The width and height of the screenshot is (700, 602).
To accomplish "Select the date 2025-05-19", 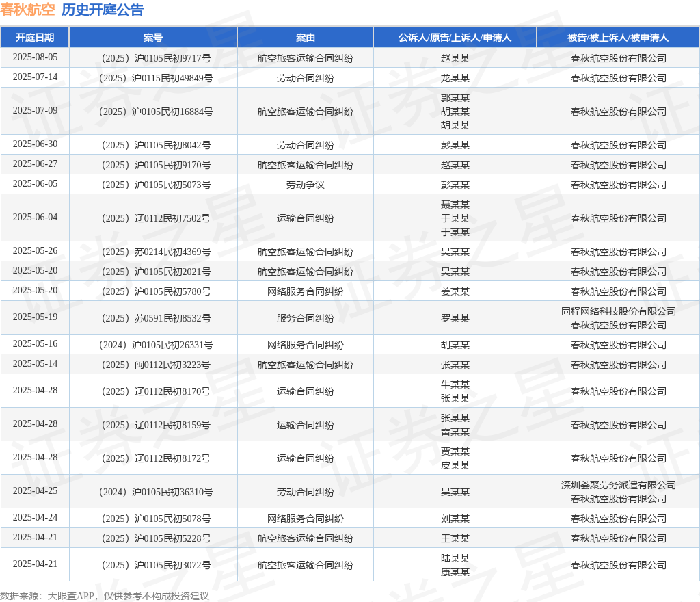I will coord(35,317).
